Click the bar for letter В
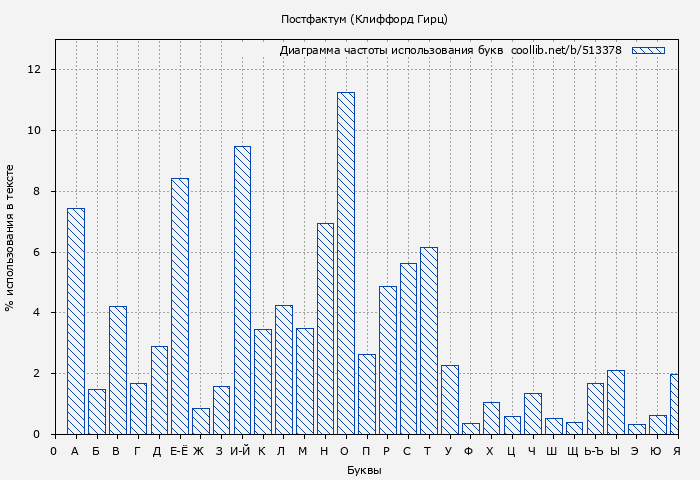Viewport: 700px width, 480px height. click(x=117, y=370)
